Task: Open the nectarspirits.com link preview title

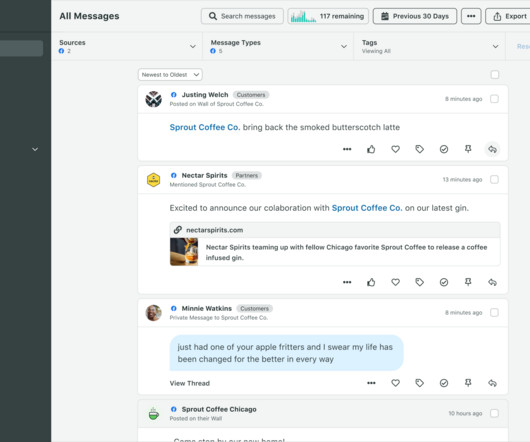Action: pyautogui.click(x=346, y=252)
